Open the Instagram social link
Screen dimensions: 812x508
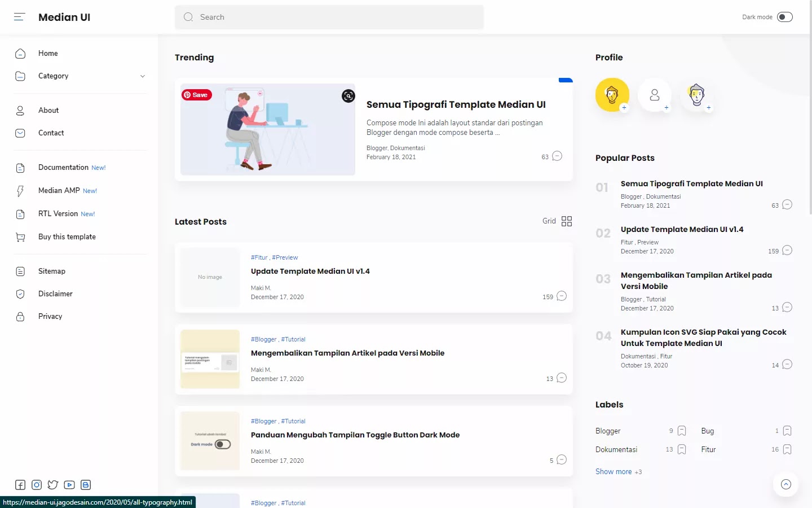click(x=37, y=485)
